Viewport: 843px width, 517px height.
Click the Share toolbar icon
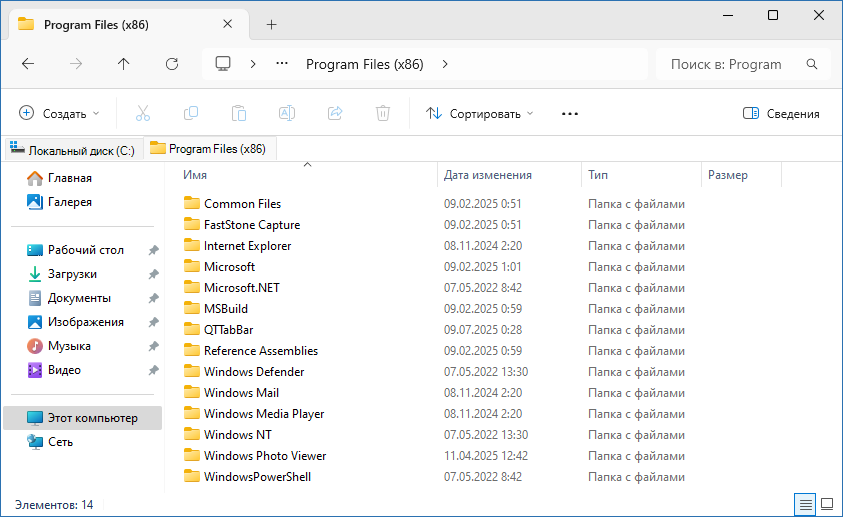point(334,113)
